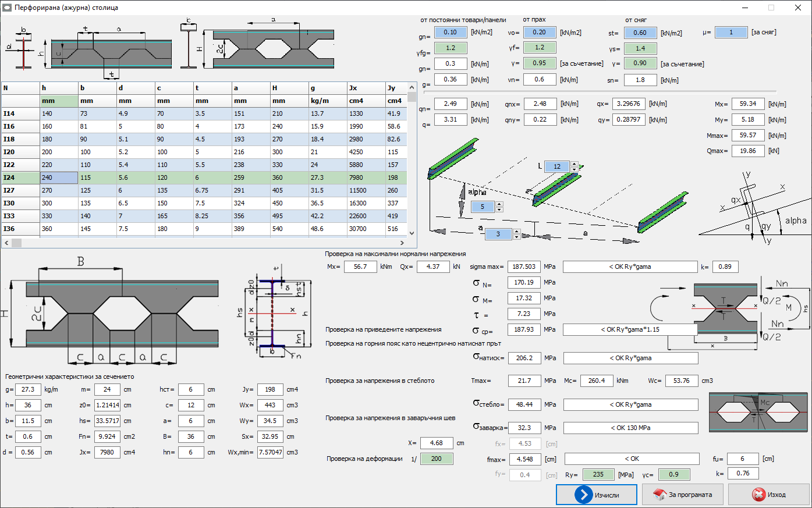Screen dimensions: 812x508
Task: Click the application icon in the title bar
Action: (x=7, y=8)
